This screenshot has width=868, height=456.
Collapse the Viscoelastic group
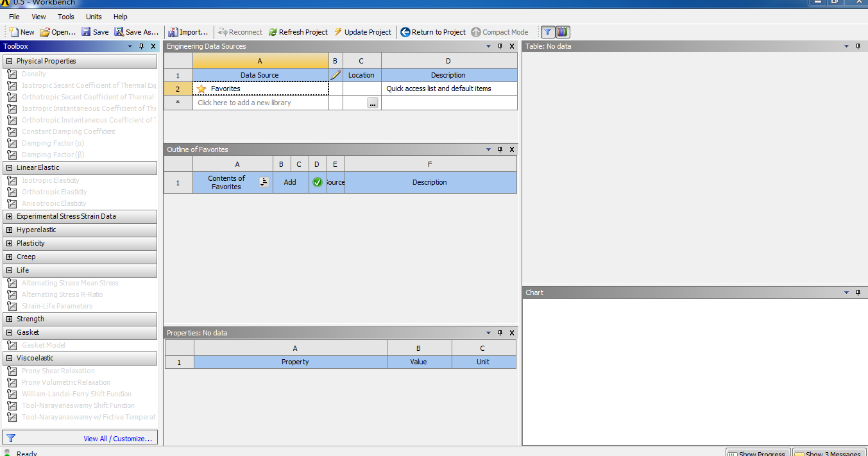point(10,358)
